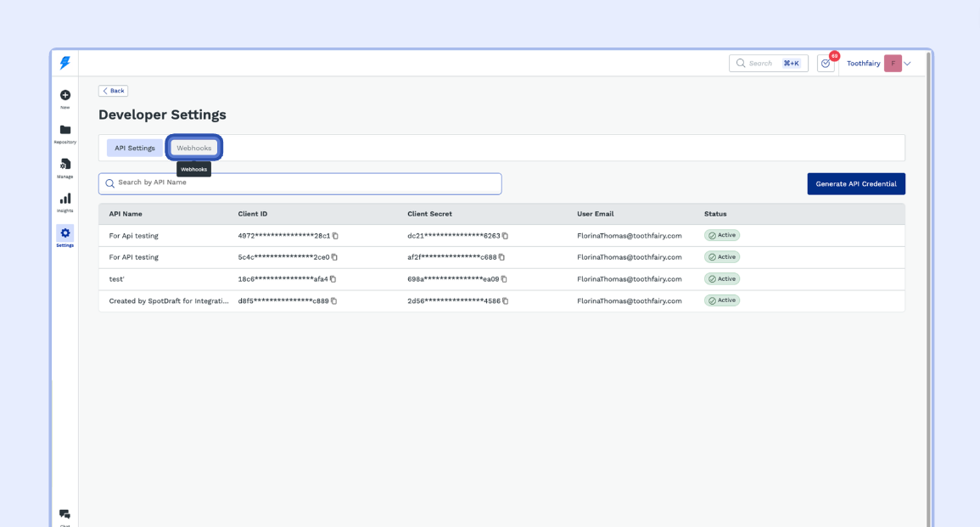Click the SpotDraft lightning logo icon

coord(64,63)
